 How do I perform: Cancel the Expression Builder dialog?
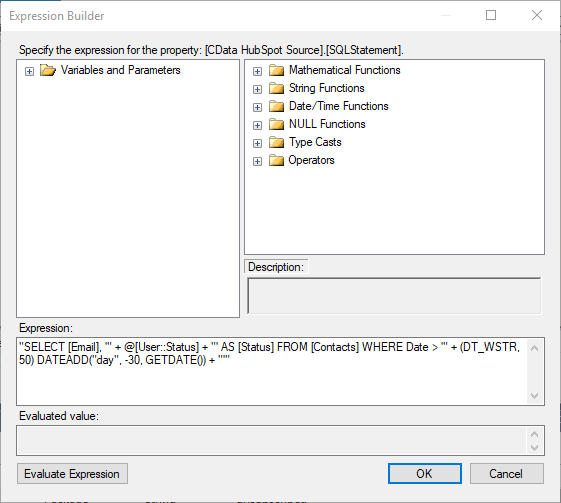point(507,474)
